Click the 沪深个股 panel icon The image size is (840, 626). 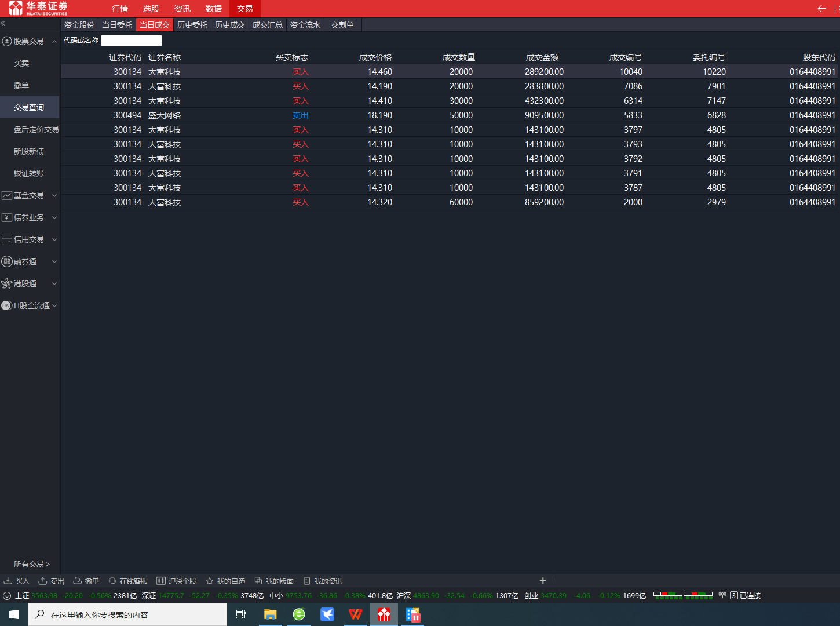[161, 581]
